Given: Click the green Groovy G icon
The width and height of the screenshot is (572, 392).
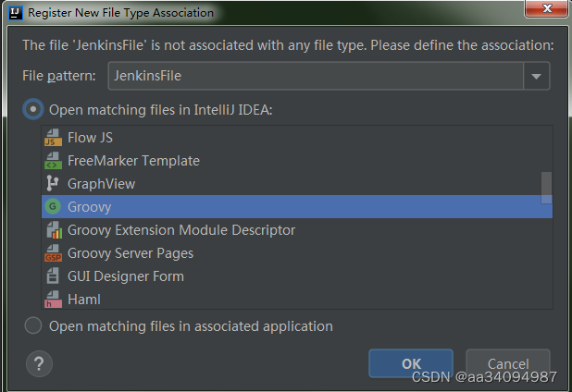Looking at the screenshot, I should 53,206.
